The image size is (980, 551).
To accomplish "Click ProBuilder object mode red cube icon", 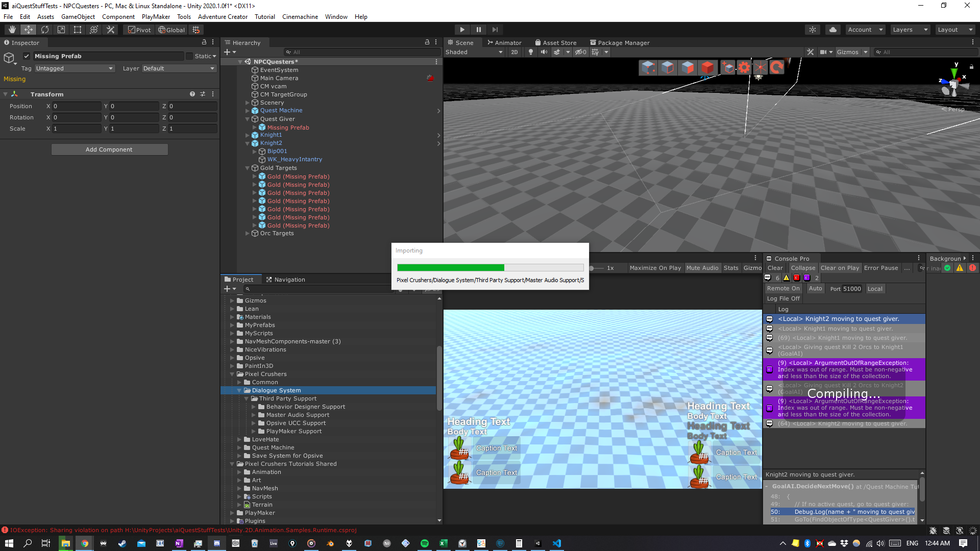I will [707, 67].
